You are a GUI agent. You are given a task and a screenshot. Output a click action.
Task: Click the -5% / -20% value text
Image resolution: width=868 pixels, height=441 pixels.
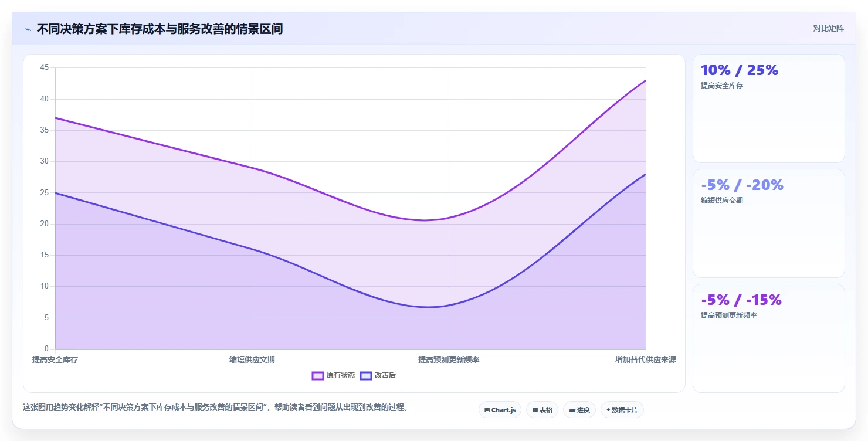click(742, 185)
